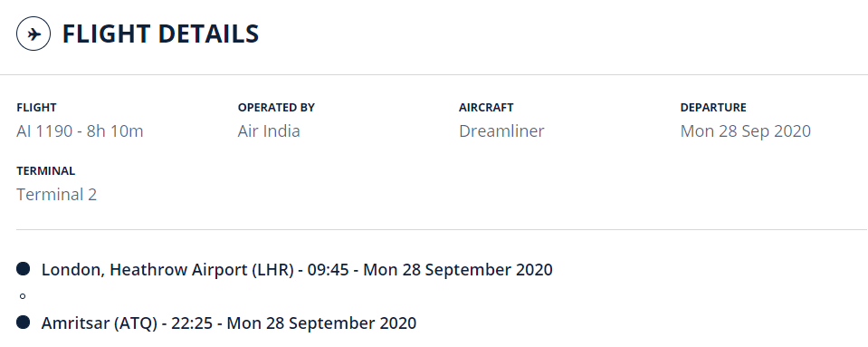Click the 22:25 arrival time text

(x=192, y=323)
